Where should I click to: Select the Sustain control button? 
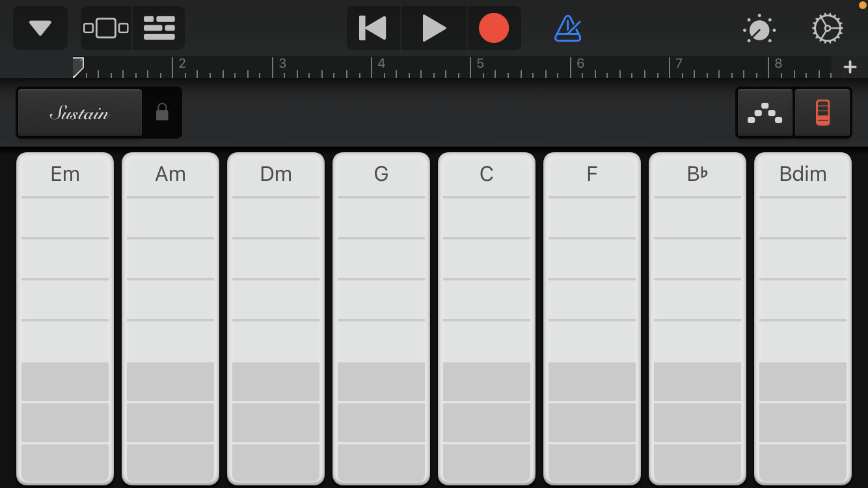tap(79, 113)
